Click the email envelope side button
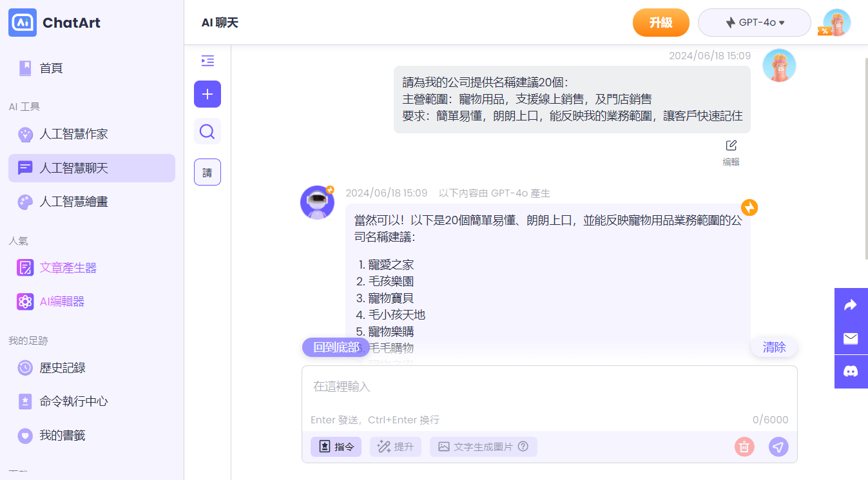This screenshot has height=480, width=868. tap(851, 338)
